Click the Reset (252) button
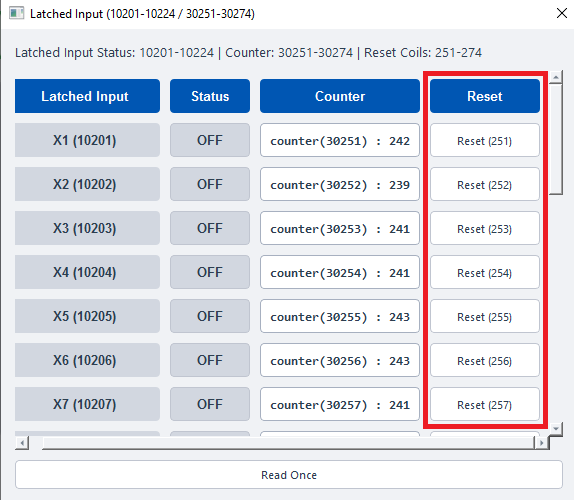The height and width of the screenshot is (500, 574). point(485,184)
